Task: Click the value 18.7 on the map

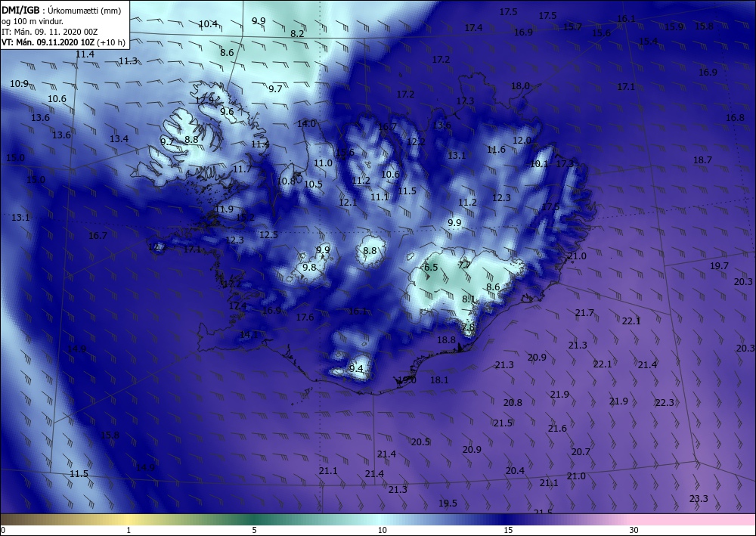Action: click(702, 160)
